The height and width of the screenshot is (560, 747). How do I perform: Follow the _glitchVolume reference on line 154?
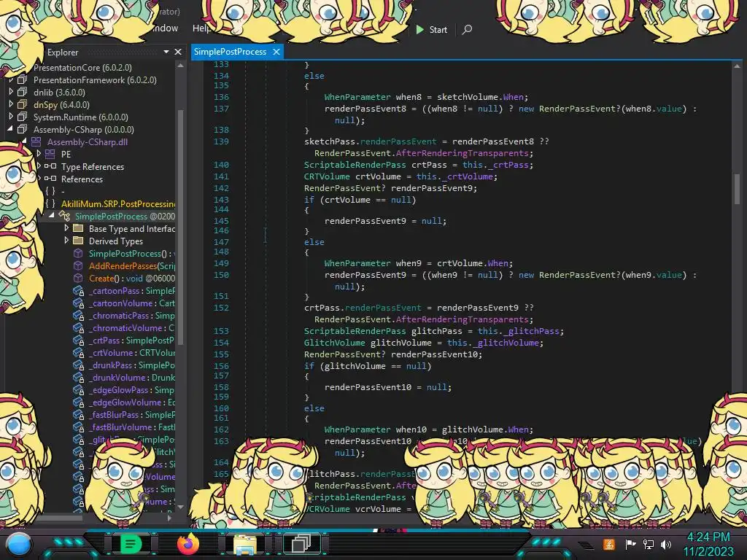(506, 343)
